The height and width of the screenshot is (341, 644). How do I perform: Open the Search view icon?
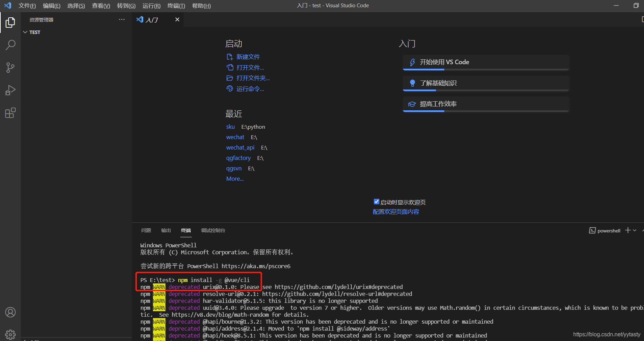(x=10, y=45)
